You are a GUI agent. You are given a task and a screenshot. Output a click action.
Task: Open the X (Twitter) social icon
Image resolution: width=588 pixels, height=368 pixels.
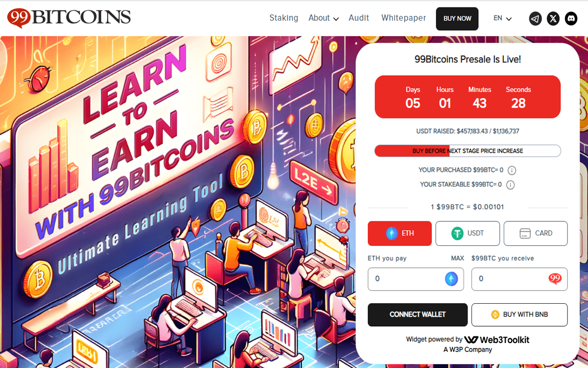553,19
